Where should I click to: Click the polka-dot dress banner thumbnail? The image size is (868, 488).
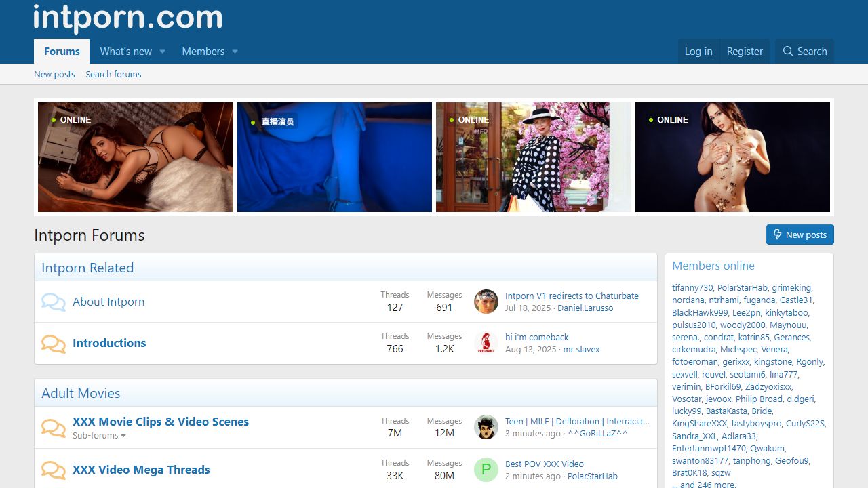(x=534, y=157)
